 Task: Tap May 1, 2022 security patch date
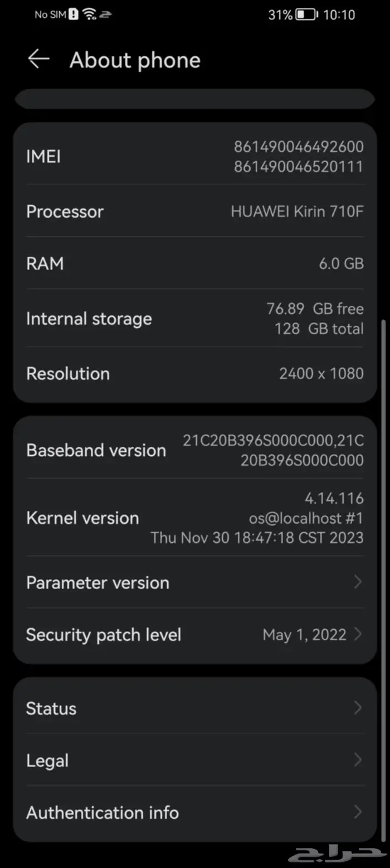[x=304, y=634]
